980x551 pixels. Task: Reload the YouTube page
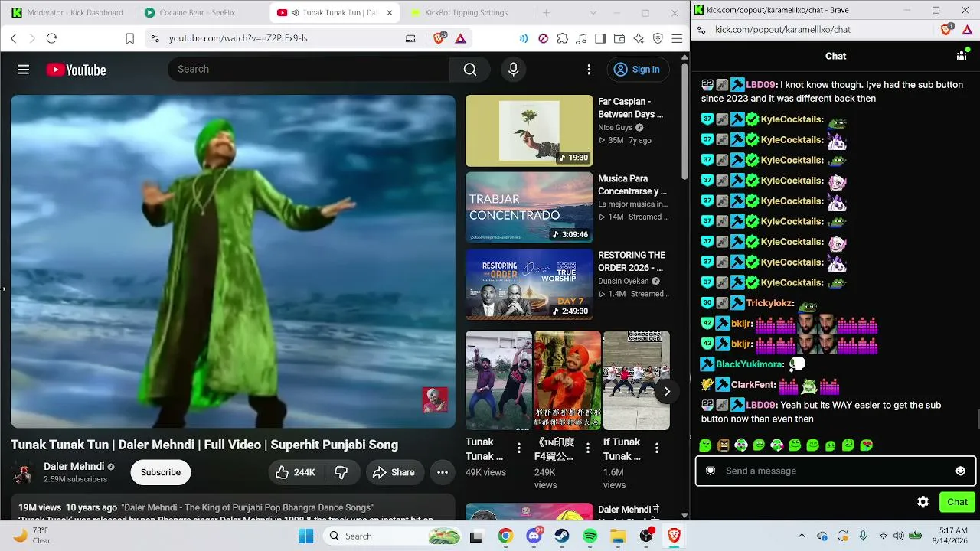(x=52, y=38)
